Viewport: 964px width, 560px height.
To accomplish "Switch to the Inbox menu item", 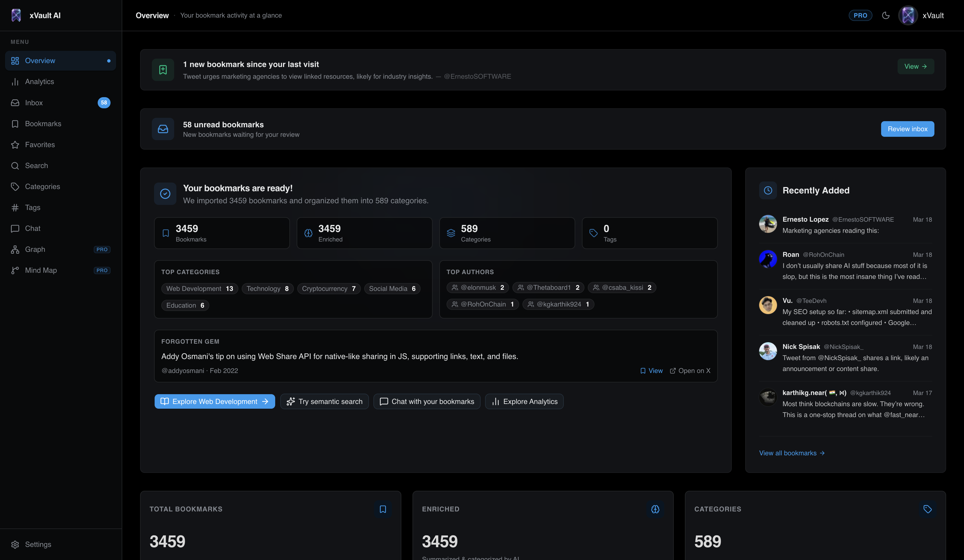I will [34, 102].
